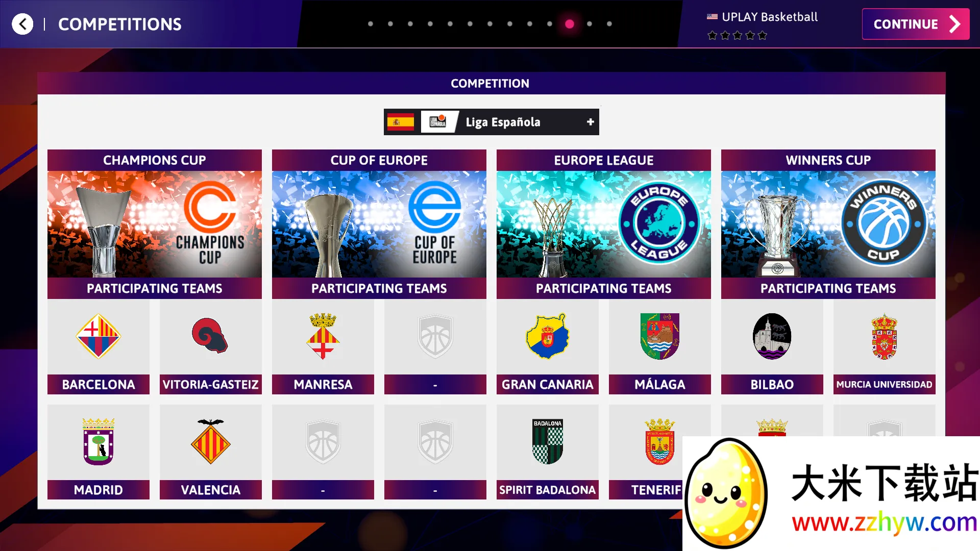
Task: Select the Valencia bat crest
Action: click(x=210, y=441)
